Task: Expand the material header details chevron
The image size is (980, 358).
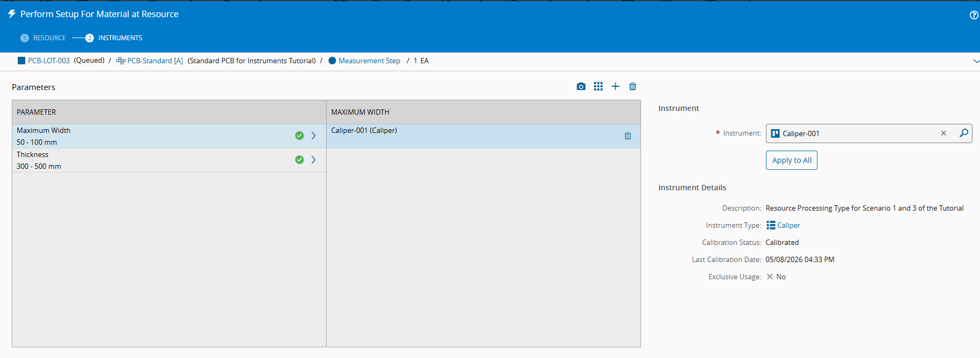Action: (976, 61)
